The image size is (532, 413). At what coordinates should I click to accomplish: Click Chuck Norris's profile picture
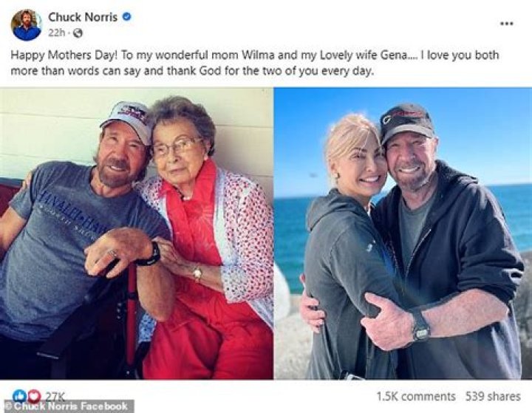pyautogui.click(x=26, y=24)
